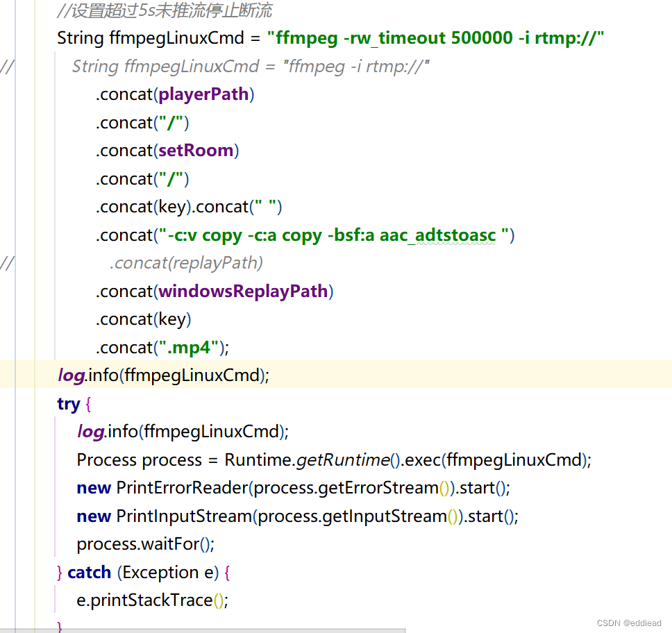Image resolution: width=672 pixels, height=633 pixels.
Task: Click process.waitFor() statement
Action: tap(145, 544)
